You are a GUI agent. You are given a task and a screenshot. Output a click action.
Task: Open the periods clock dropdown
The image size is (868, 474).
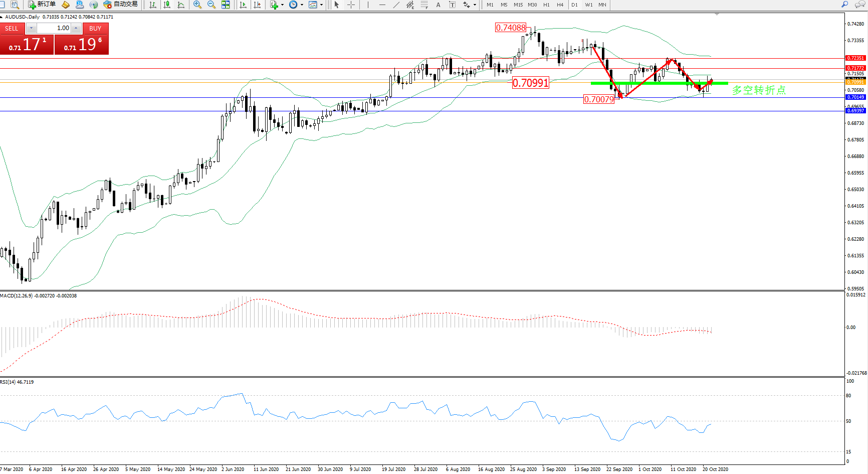pyautogui.click(x=302, y=5)
